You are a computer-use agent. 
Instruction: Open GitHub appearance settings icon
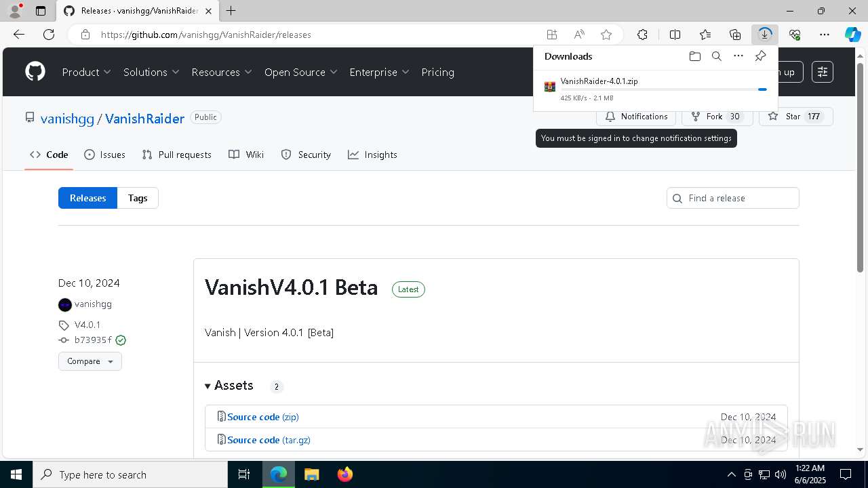[823, 72]
